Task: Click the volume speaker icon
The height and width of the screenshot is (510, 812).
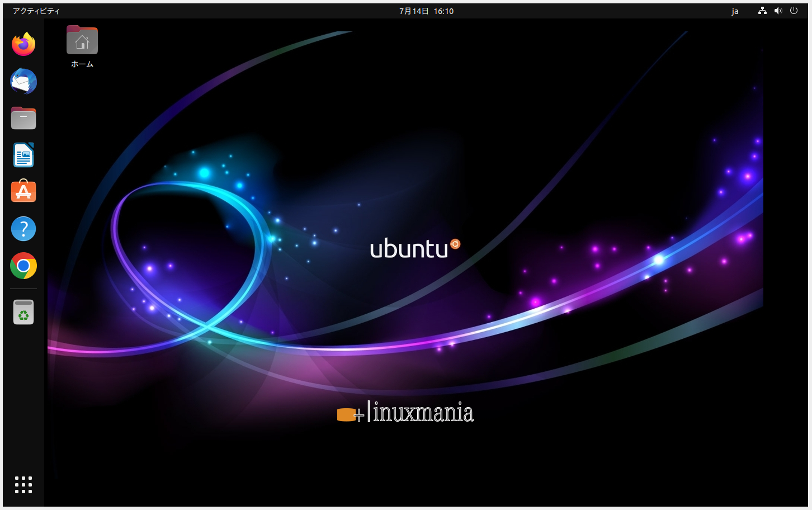Action: click(778, 11)
